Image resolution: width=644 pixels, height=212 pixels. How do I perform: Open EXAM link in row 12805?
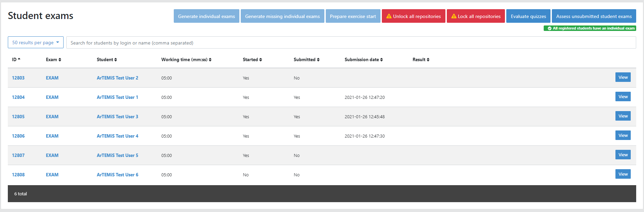pos(52,117)
